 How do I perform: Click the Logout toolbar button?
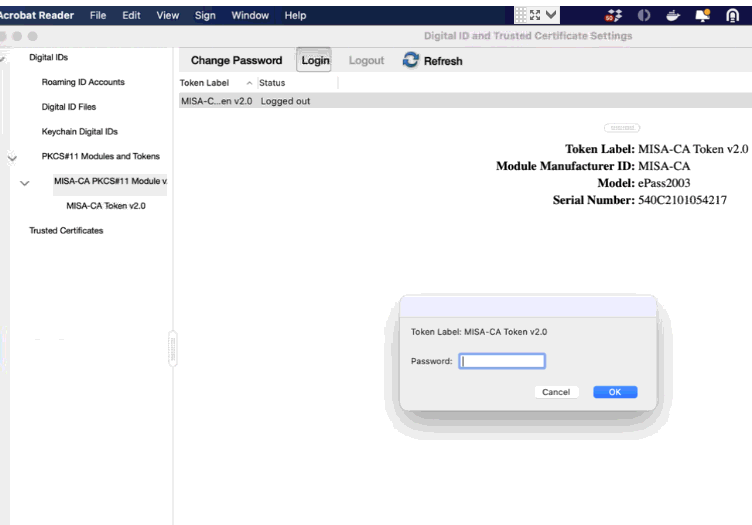[x=366, y=60]
